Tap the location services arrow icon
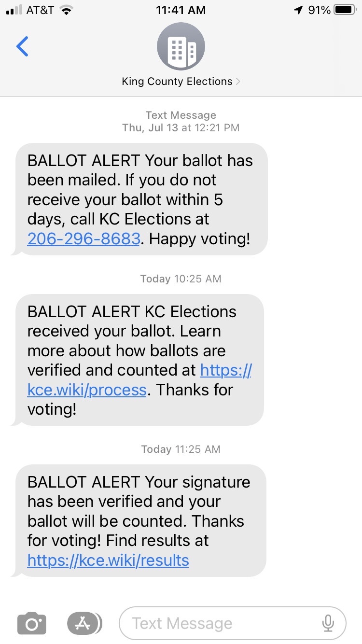The height and width of the screenshot is (644, 362). point(298,10)
